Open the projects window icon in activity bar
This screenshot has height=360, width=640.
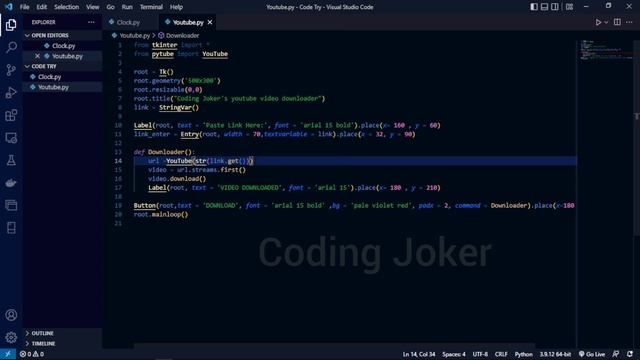(x=11, y=205)
